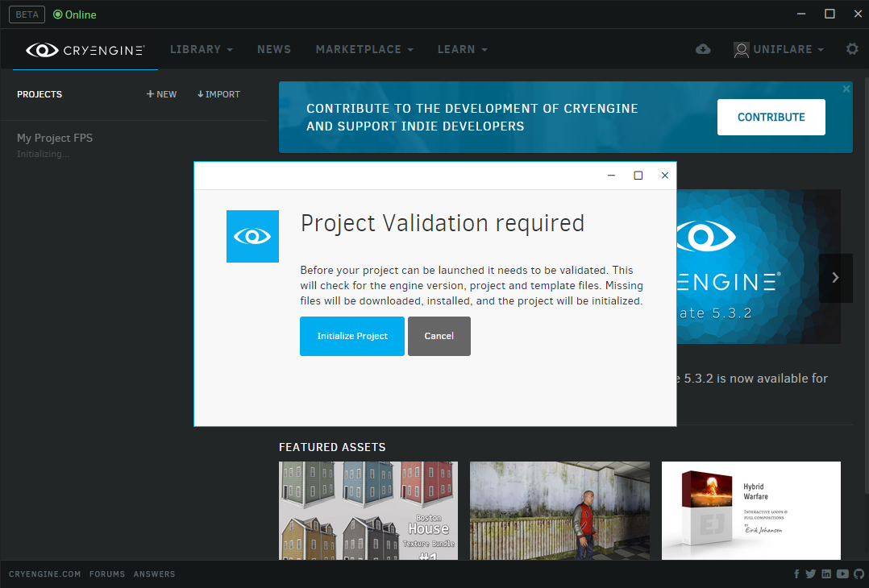This screenshot has height=588, width=869.
Task: Click IMPORT project button
Action: tap(218, 94)
